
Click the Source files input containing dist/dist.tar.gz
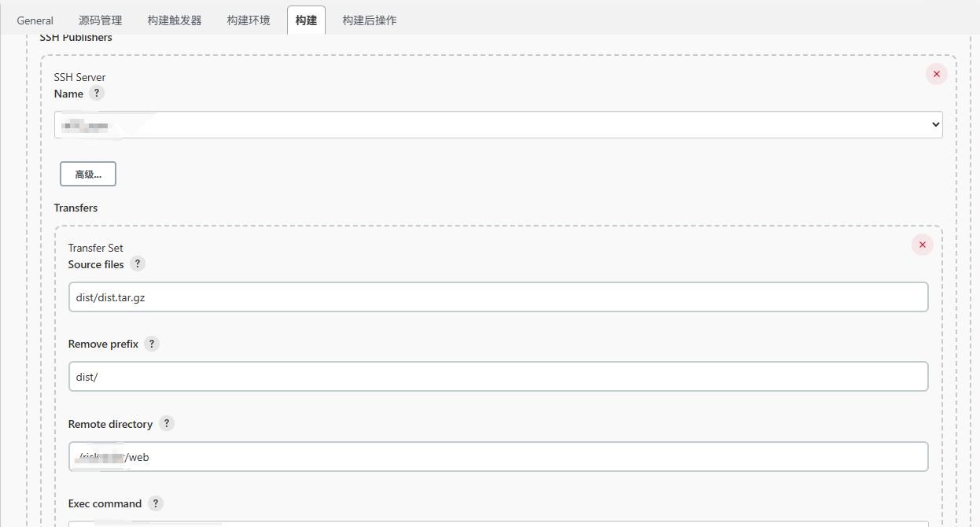pos(498,297)
